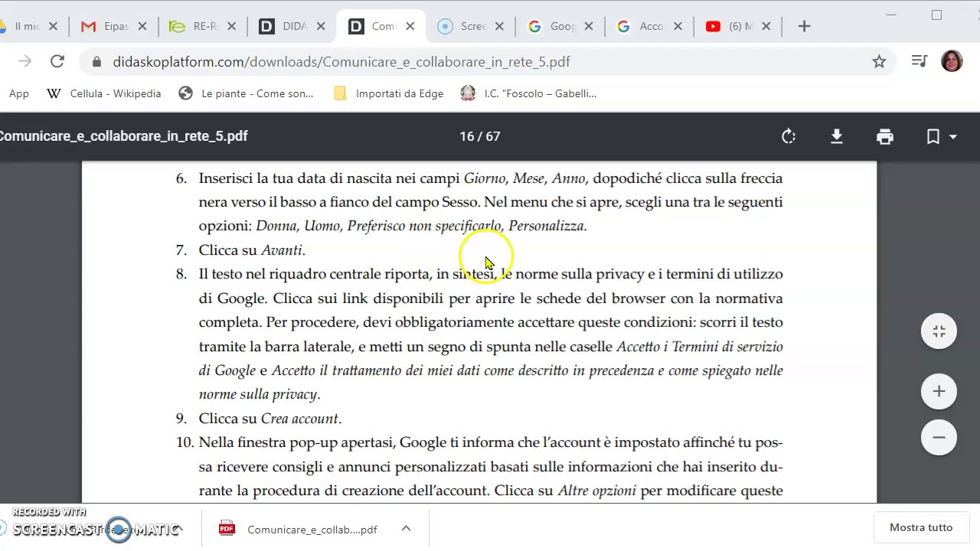
Task: Open the media control icon
Action: coord(920,62)
